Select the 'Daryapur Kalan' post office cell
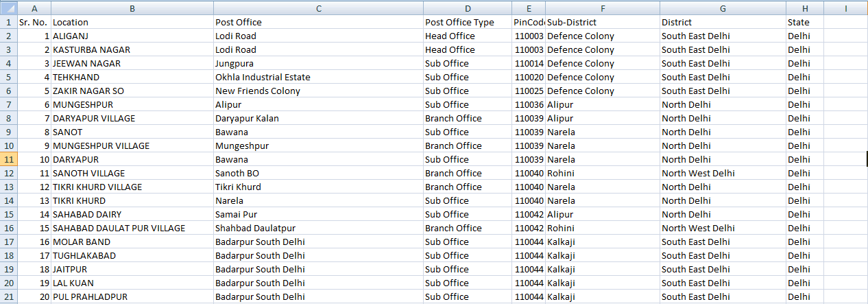 pyautogui.click(x=318, y=118)
